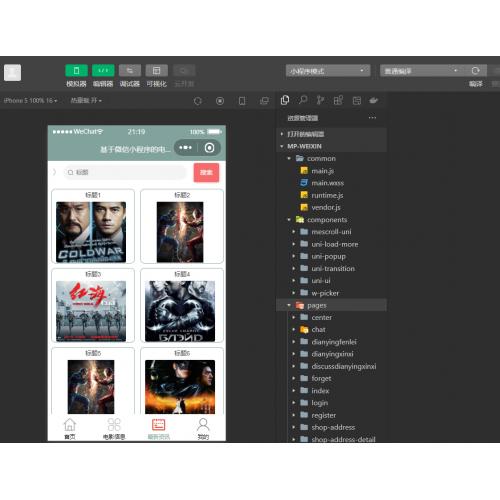Collapse the components folder
The height and width of the screenshot is (500, 500).
coord(332,220)
